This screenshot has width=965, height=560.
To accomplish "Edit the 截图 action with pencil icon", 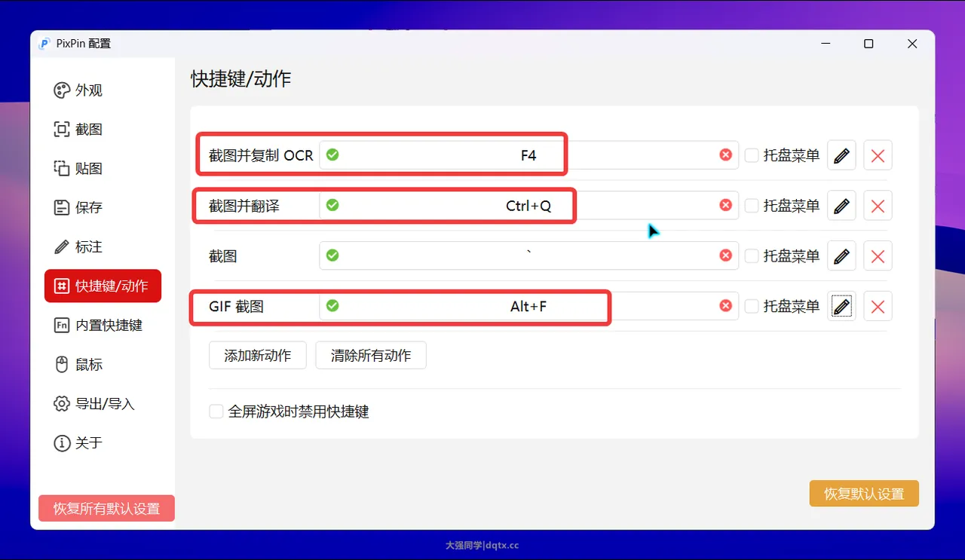I will tap(841, 256).
